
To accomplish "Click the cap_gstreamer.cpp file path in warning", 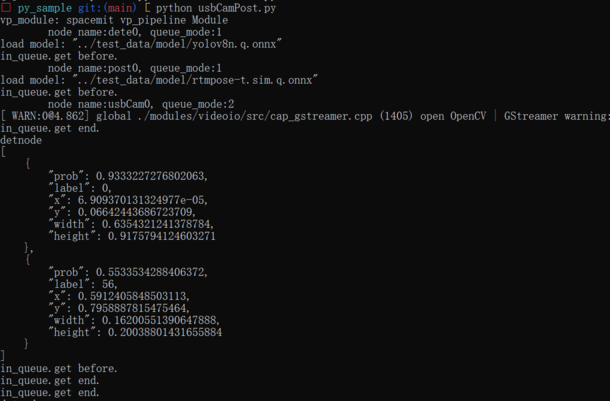I will coord(255,116).
